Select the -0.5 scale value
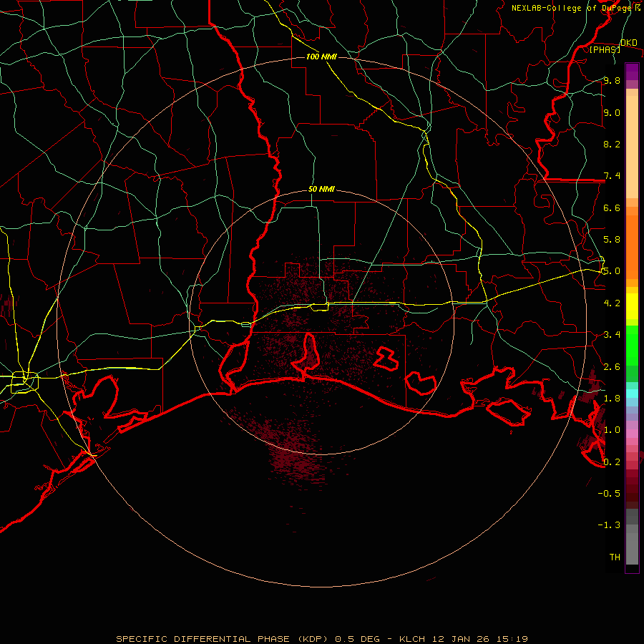 click(x=609, y=494)
